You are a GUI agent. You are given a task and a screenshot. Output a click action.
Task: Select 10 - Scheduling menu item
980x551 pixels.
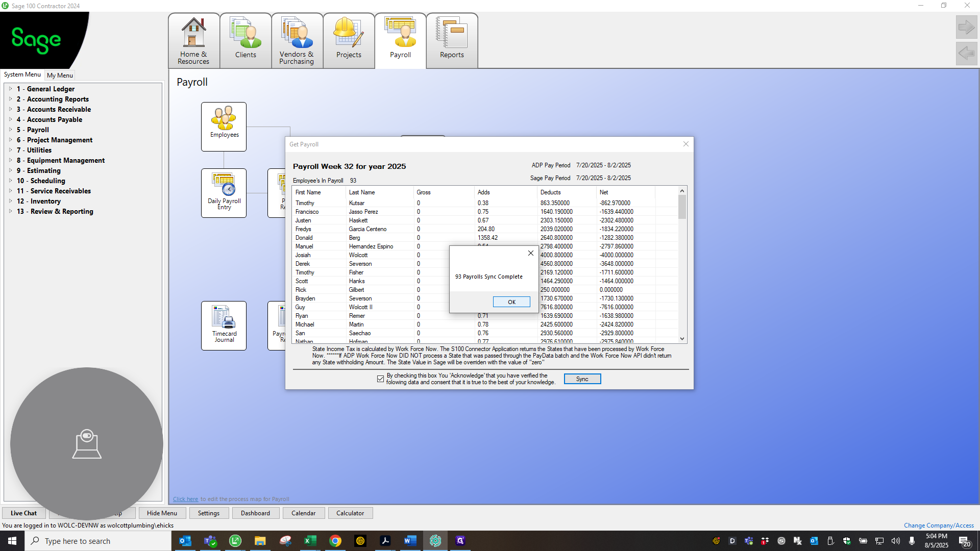(41, 181)
